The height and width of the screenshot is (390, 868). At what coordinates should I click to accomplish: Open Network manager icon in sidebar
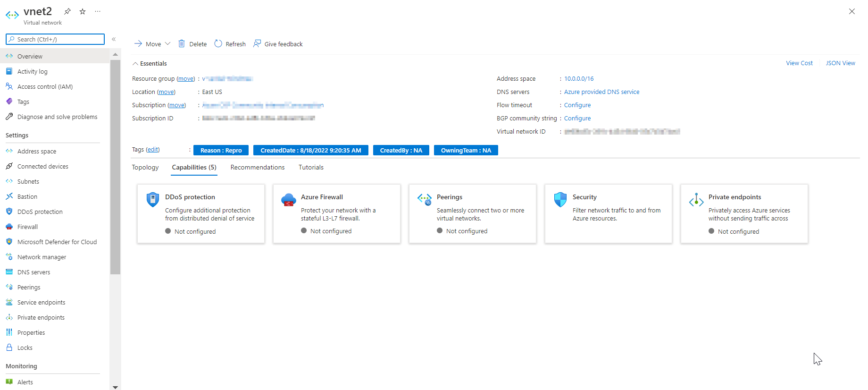click(9, 257)
